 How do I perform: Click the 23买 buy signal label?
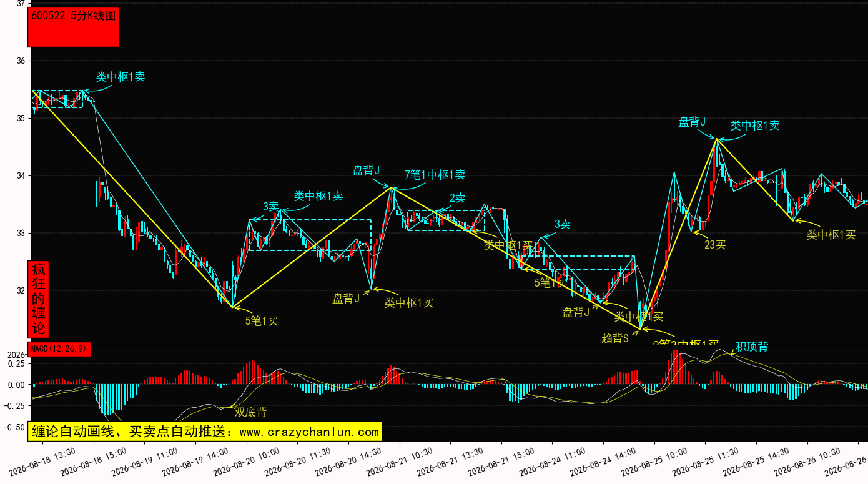(x=715, y=245)
